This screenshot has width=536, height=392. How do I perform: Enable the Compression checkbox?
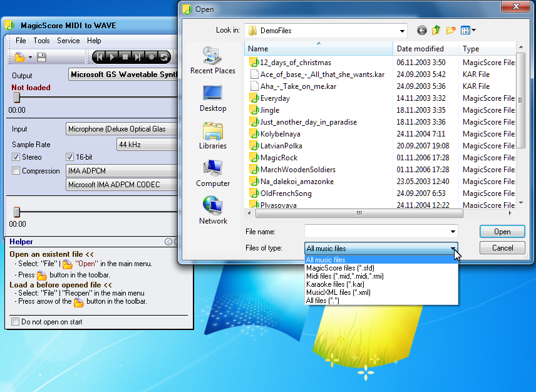[16, 171]
